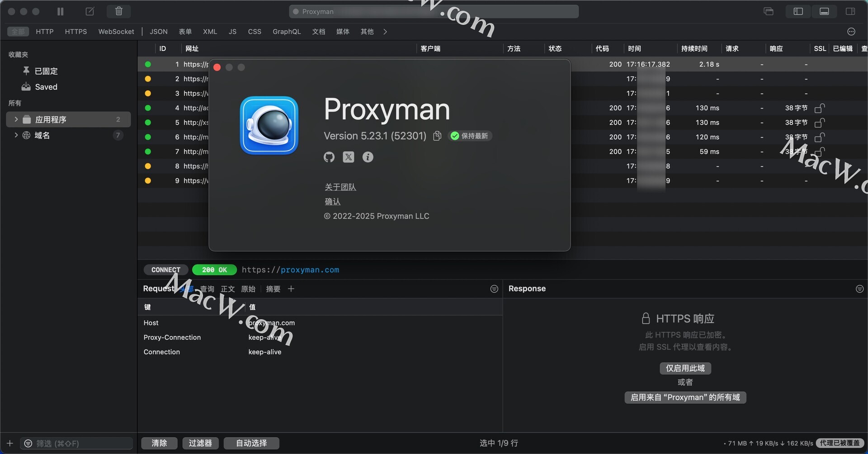Click SSL unlock icon on row 5
The height and width of the screenshot is (454, 868).
(820, 123)
